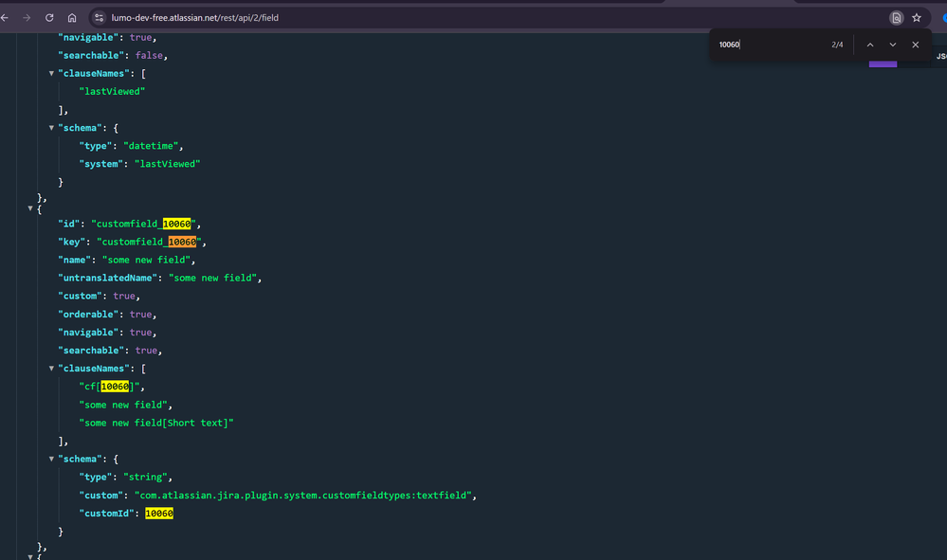Viewport: 947px width, 560px height.
Task: Click the "type": "datetime" value
Action: point(151,146)
